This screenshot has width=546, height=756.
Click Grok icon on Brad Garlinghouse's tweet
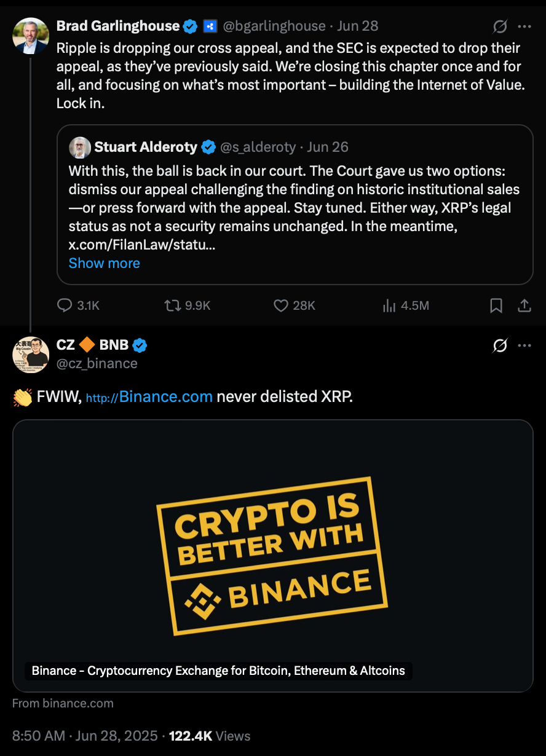pyautogui.click(x=501, y=26)
